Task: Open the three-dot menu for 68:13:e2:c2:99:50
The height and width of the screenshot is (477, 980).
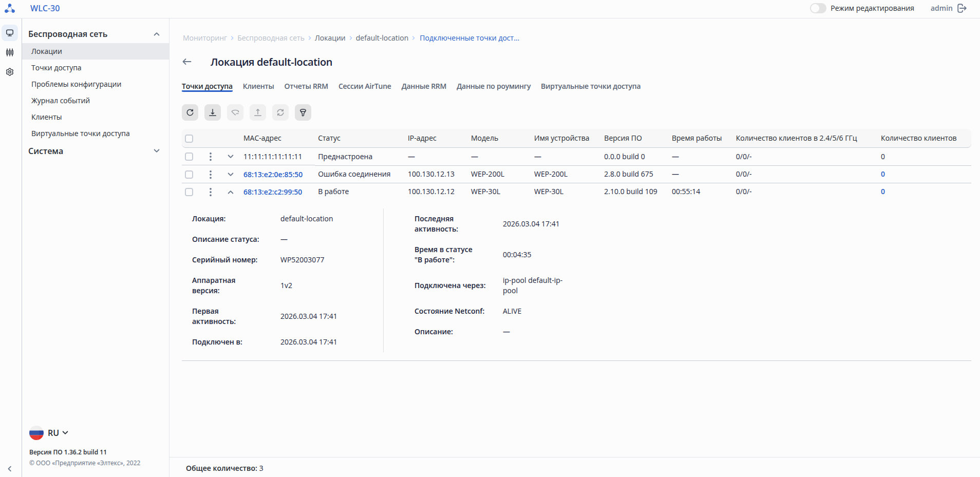Action: 211,192
